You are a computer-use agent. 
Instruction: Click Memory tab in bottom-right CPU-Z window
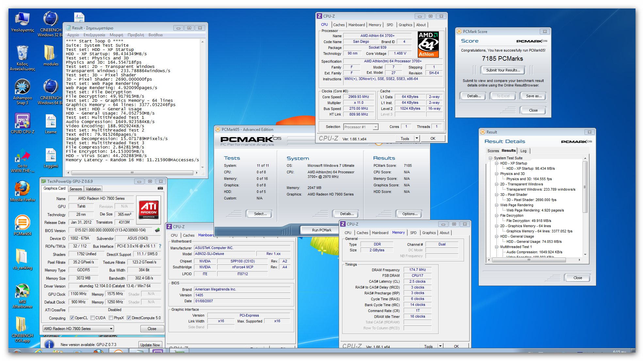(x=398, y=233)
